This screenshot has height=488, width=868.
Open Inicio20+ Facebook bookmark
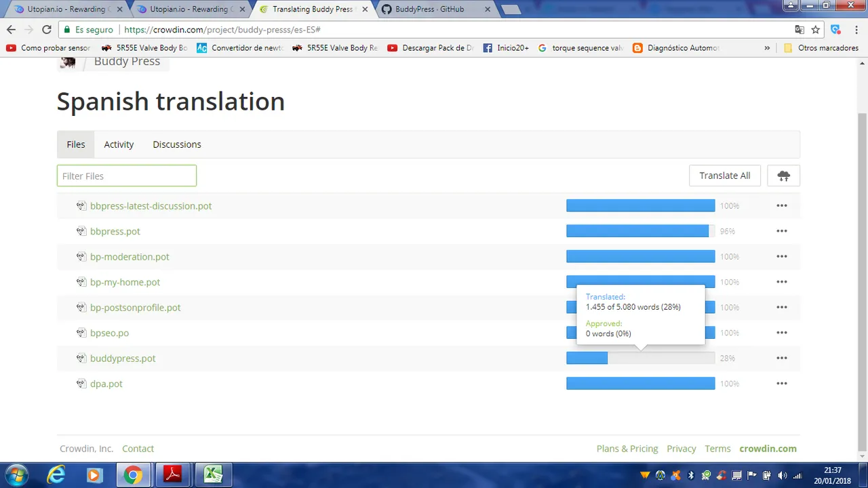[506, 48]
